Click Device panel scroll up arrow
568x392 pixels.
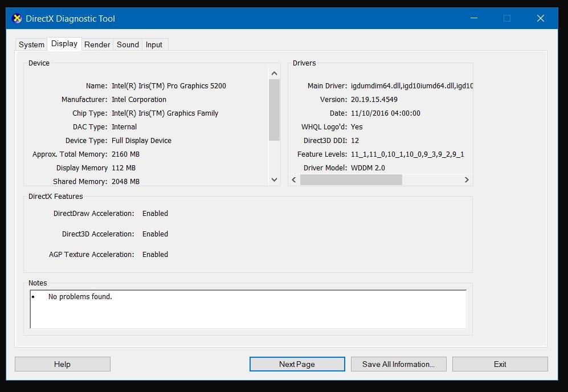(274, 73)
